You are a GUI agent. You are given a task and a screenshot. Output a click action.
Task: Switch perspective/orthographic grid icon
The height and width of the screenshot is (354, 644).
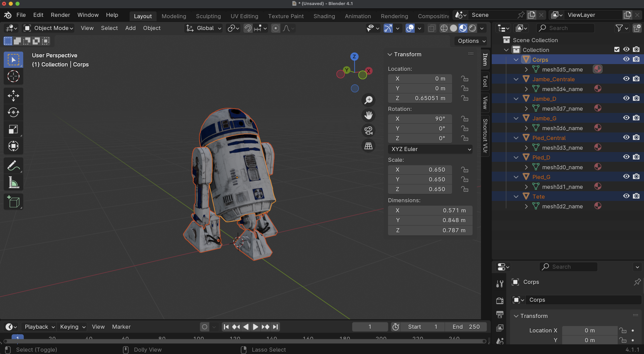coord(368,146)
